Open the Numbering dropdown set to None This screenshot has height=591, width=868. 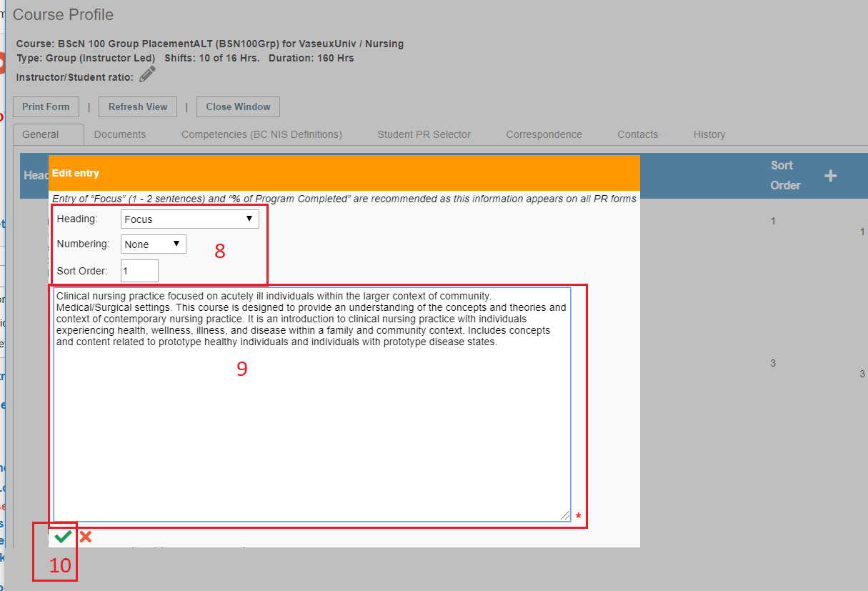pyautogui.click(x=154, y=244)
